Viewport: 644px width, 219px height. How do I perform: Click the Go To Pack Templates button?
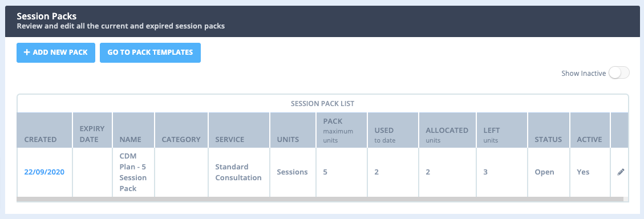151,52
